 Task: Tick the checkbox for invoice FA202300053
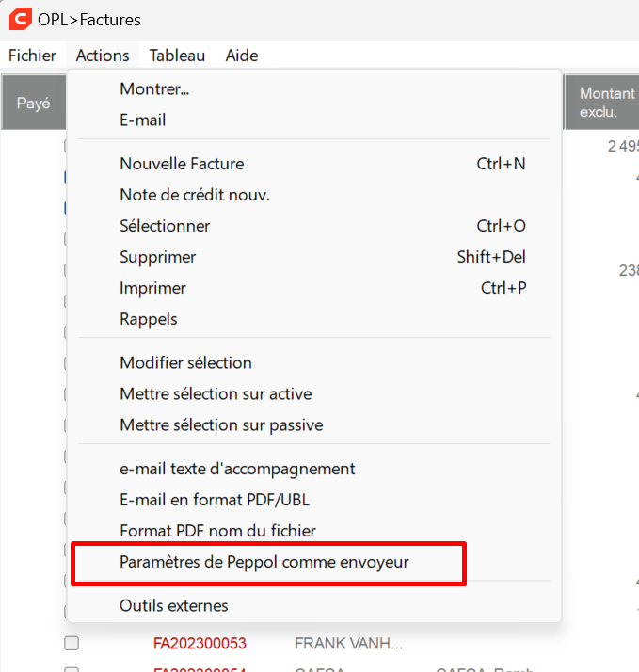point(72,643)
